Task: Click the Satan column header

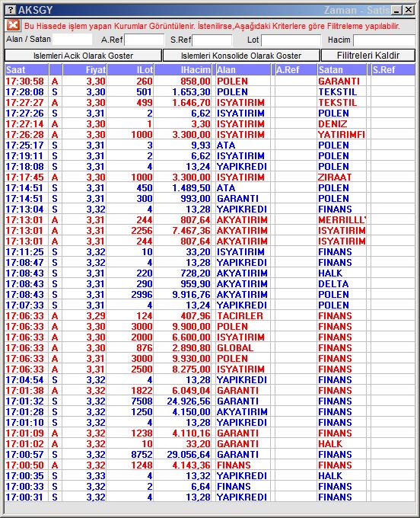Action: (342, 70)
